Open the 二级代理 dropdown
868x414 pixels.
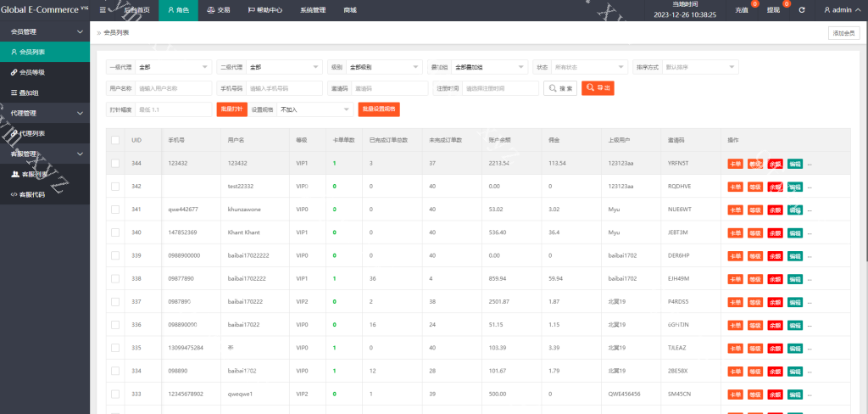click(284, 67)
